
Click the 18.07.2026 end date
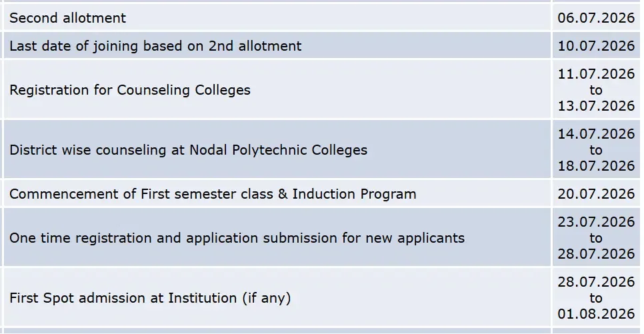coord(596,166)
